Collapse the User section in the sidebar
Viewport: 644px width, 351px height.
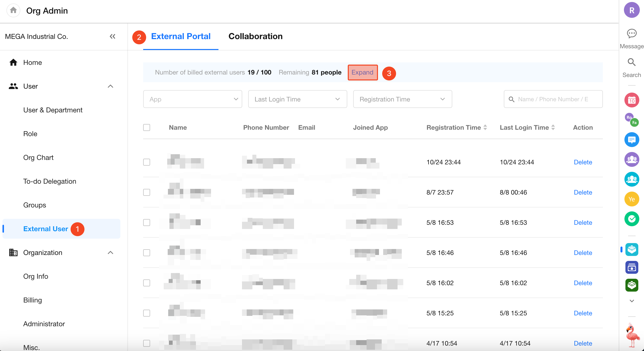(x=110, y=86)
